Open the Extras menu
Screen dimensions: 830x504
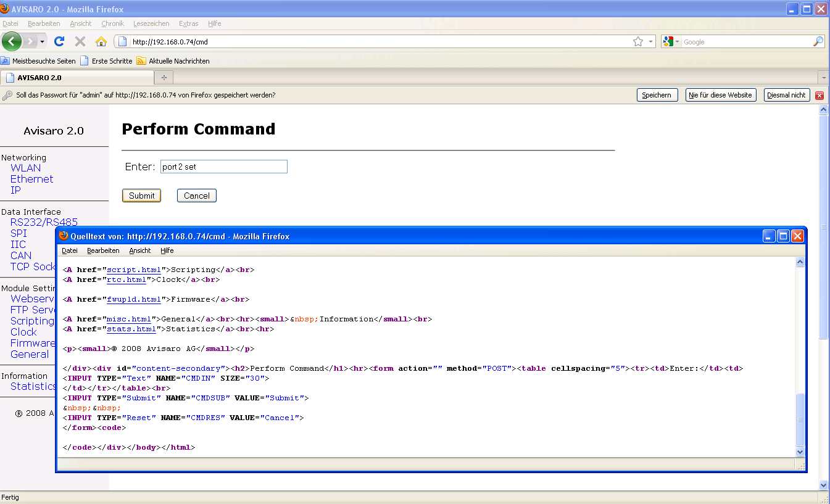(189, 23)
